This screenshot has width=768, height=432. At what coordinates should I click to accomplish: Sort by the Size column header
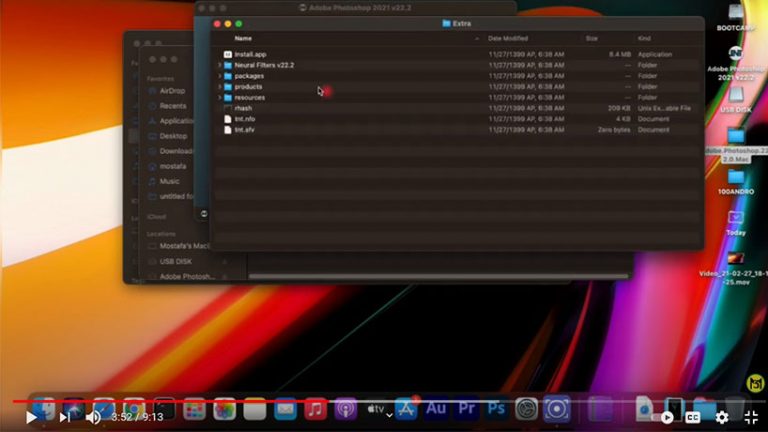(x=592, y=38)
